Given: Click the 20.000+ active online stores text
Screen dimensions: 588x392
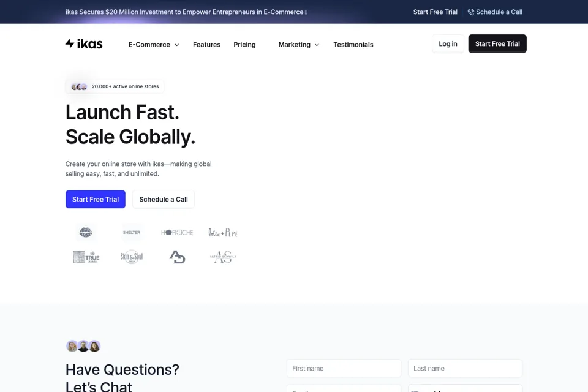Looking at the screenshot, I should 125,86.
